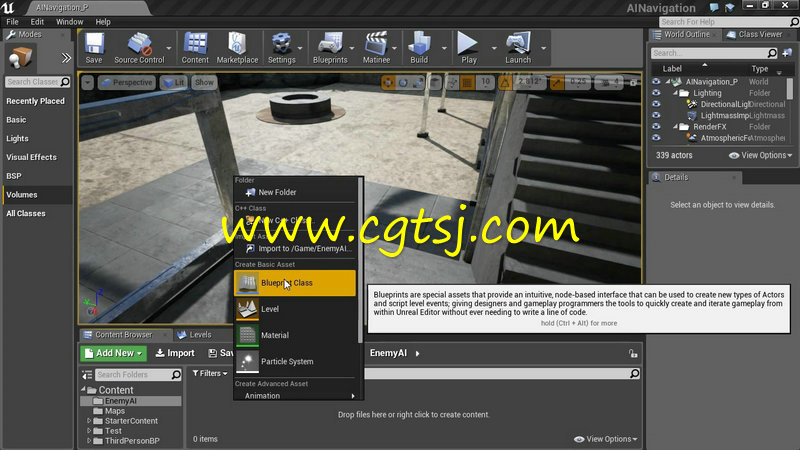Click the World Outliner add folder icon
Viewport: 800px width, 450px height.
[x=787, y=53]
